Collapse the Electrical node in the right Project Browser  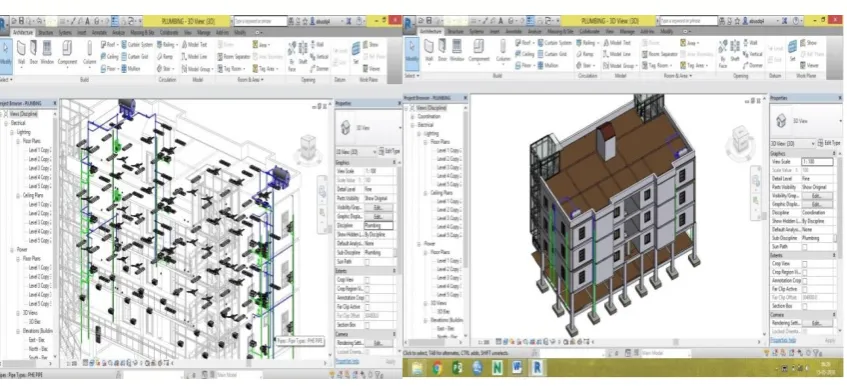click(x=412, y=125)
